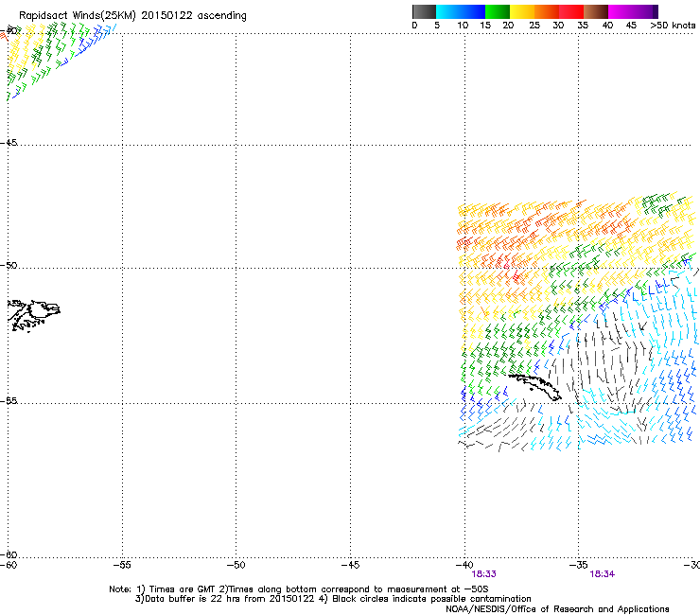
Task: Click the -55 longitude axis label
Action: pyautogui.click(x=122, y=565)
